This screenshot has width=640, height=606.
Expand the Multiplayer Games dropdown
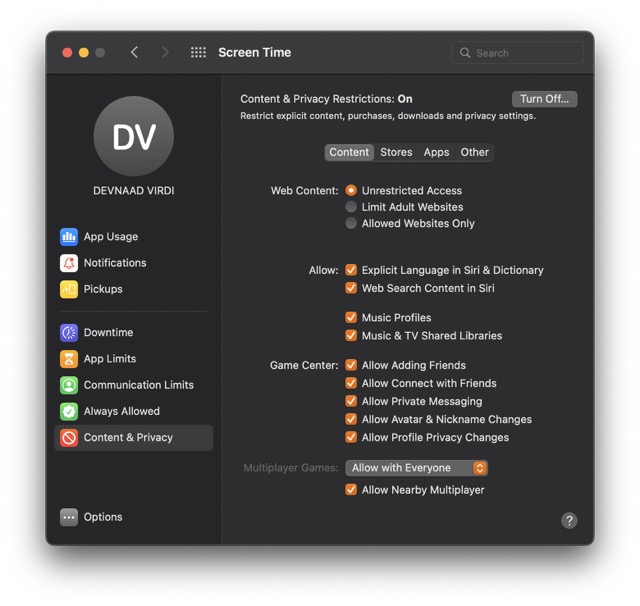(417, 468)
